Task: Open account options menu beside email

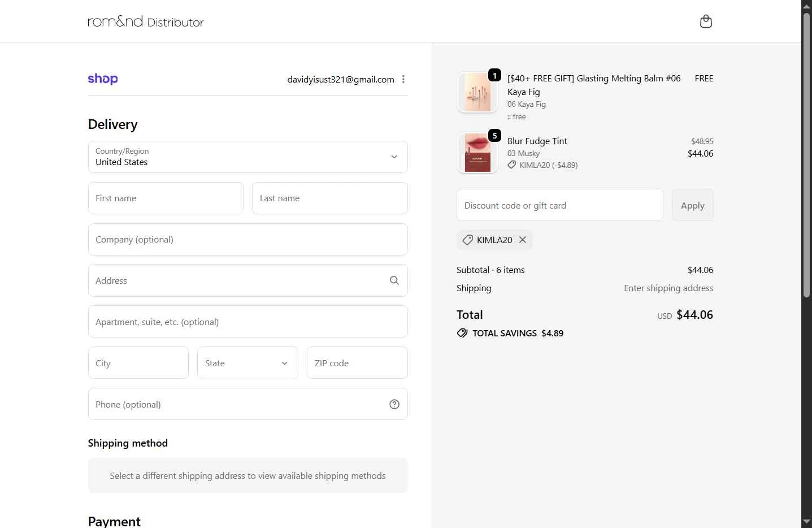Action: coord(403,79)
